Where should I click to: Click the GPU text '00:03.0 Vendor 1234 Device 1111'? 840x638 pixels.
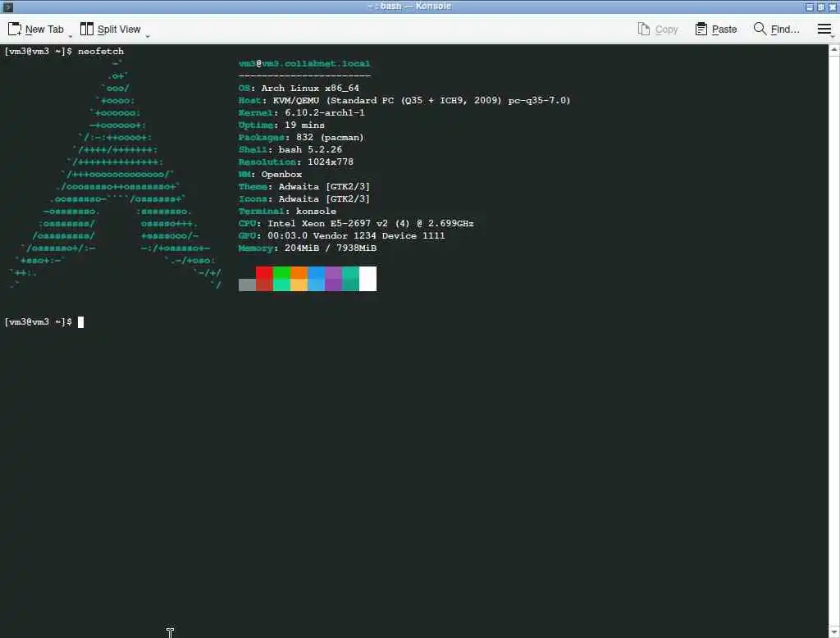pyautogui.click(x=356, y=235)
